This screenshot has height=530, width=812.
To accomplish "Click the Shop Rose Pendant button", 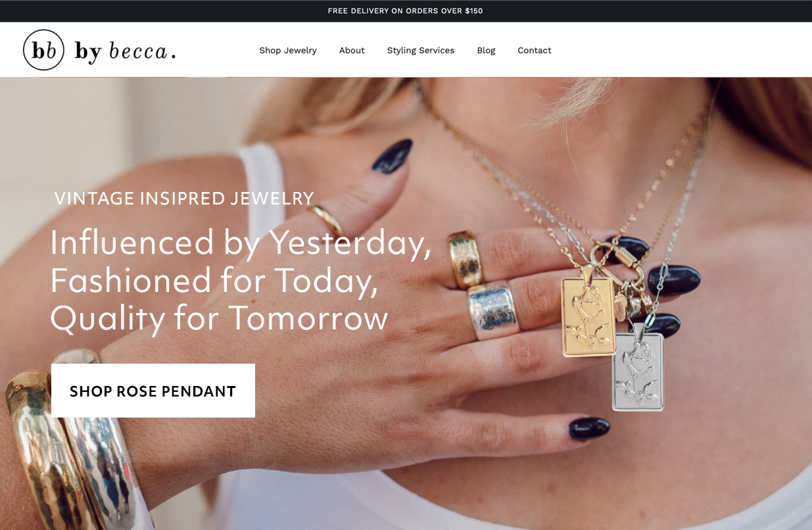I will pos(153,391).
